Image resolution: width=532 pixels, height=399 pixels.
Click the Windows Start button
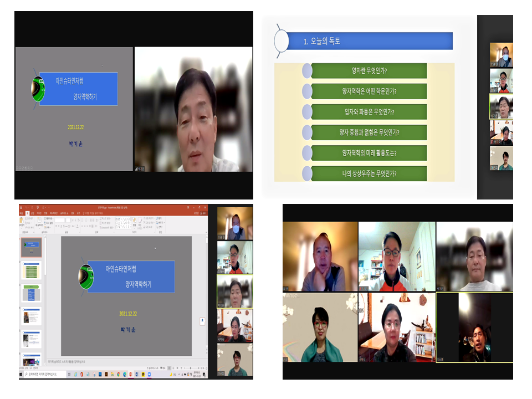point(22,375)
